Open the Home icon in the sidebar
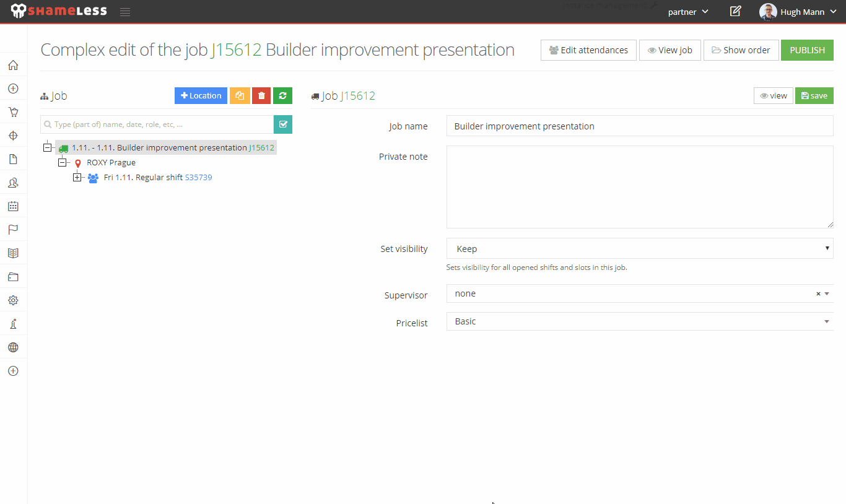 [13, 65]
